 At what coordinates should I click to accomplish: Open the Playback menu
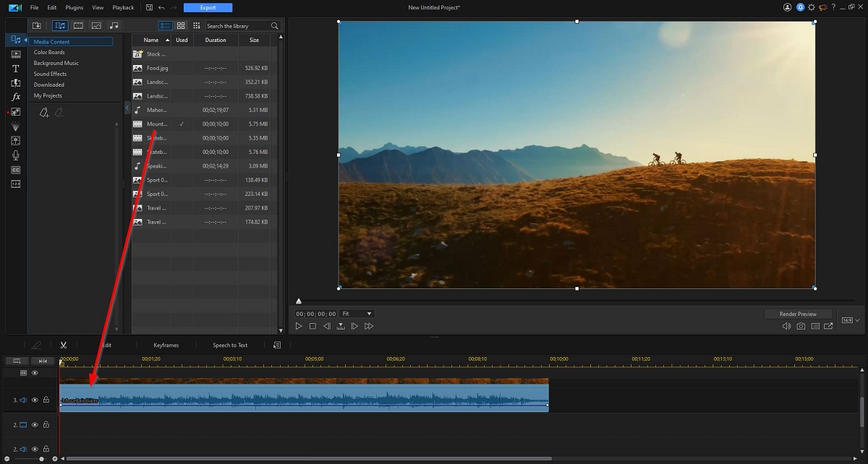(x=123, y=8)
